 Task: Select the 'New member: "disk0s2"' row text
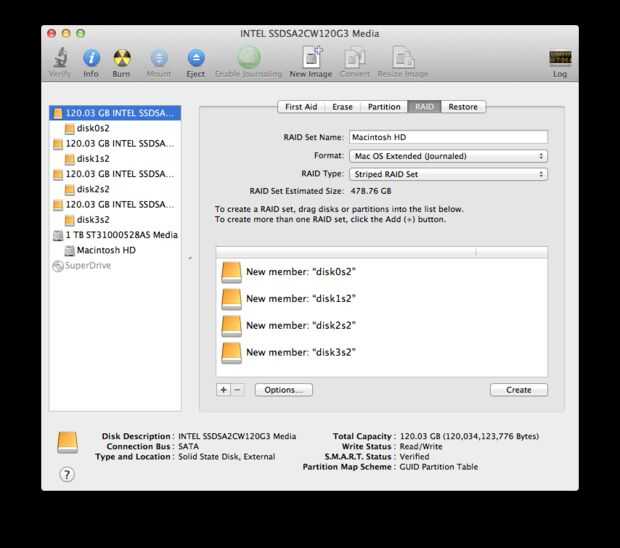click(301, 272)
